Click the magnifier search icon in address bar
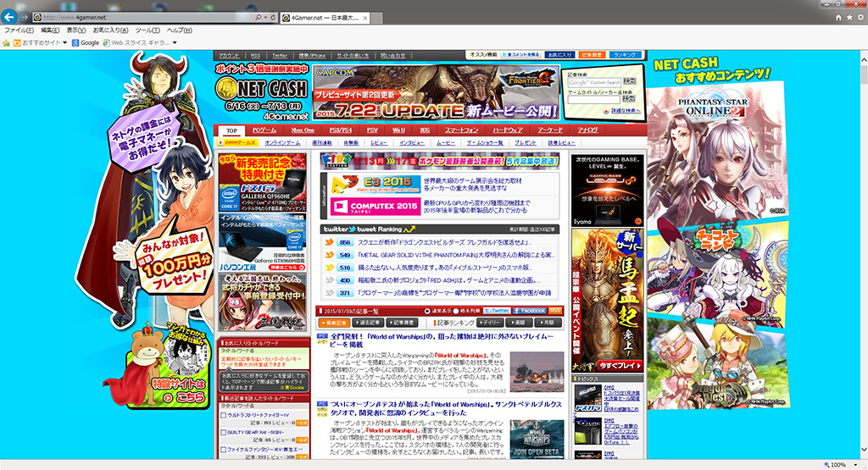Screen dimensions: 868x470 (x=258, y=18)
